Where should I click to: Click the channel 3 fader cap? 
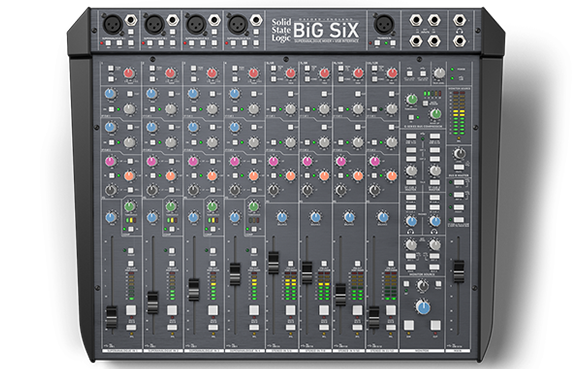194,290
